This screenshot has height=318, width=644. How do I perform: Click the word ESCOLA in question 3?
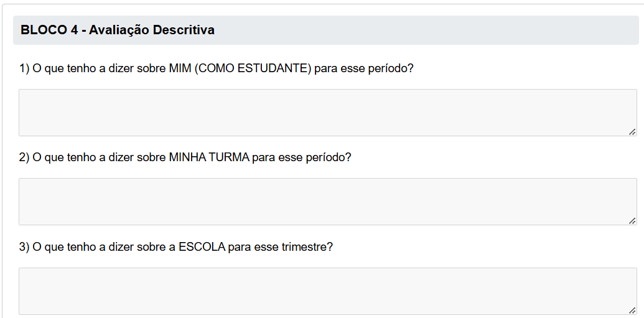[202, 247]
